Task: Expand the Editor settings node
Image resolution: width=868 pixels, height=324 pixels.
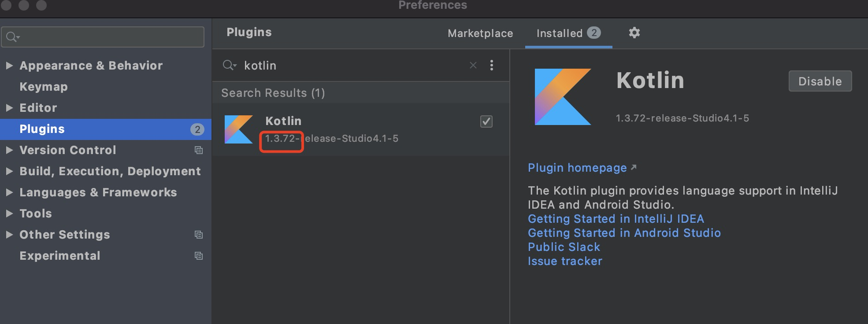Action: [x=9, y=108]
